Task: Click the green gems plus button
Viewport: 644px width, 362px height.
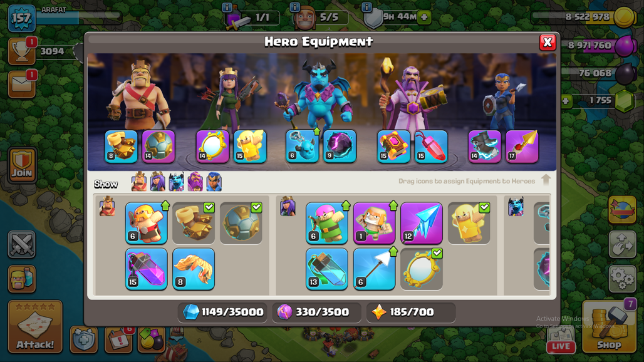Action: tap(566, 101)
